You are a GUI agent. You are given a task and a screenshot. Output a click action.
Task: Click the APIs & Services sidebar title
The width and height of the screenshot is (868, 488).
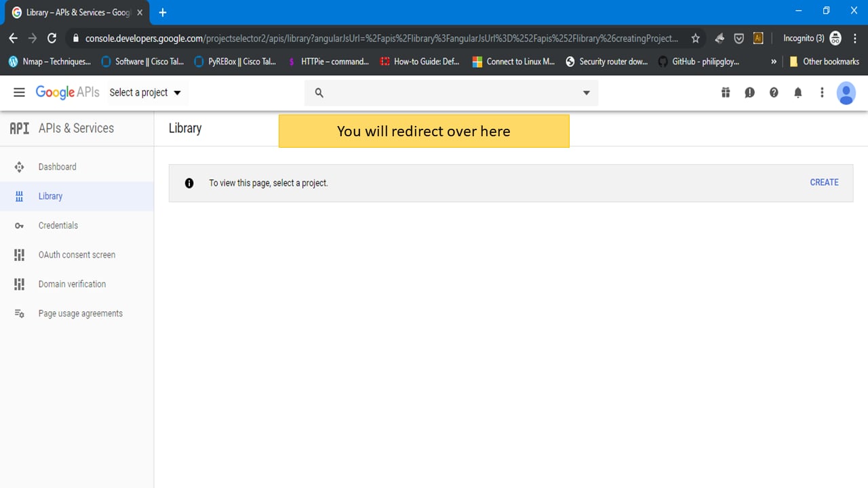[x=76, y=128]
